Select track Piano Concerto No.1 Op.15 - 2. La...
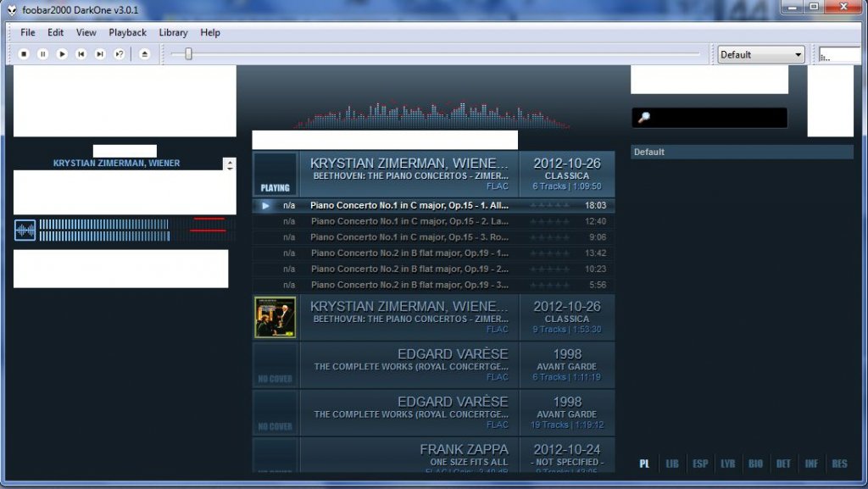Image resolution: width=868 pixels, height=489 pixels. [433, 221]
